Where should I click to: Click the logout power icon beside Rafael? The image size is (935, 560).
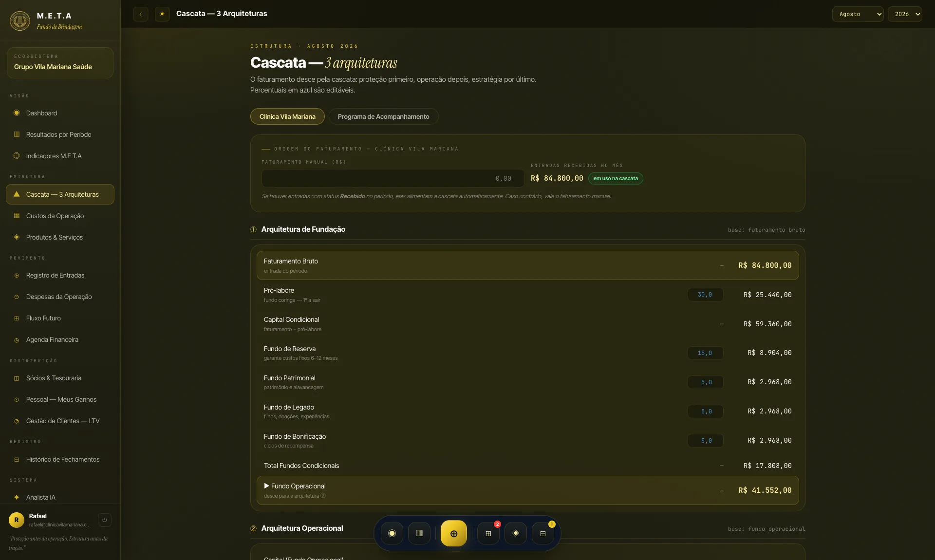105,520
